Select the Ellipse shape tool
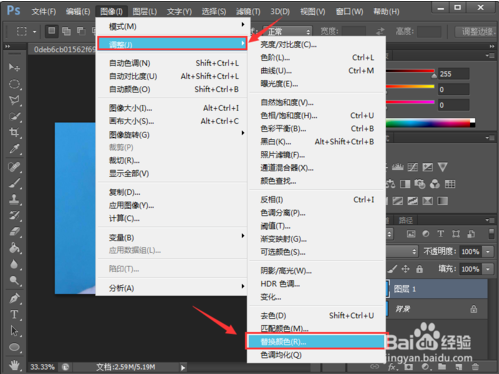 coord(14,347)
